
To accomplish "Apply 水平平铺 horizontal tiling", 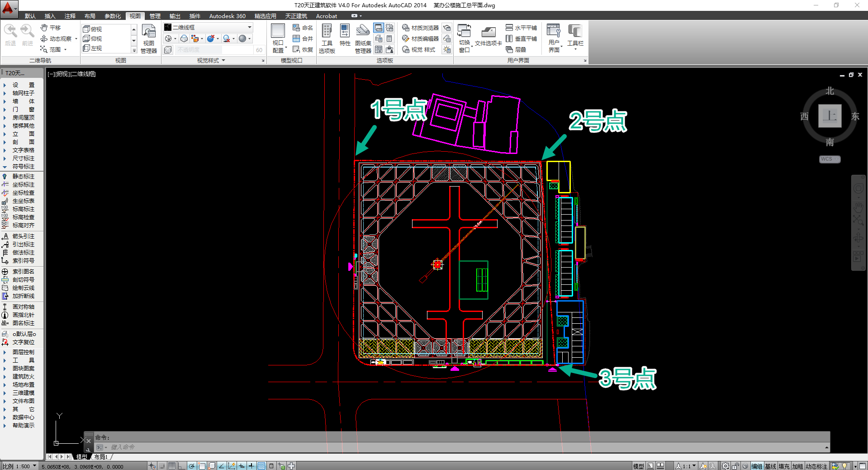I will click(521, 28).
